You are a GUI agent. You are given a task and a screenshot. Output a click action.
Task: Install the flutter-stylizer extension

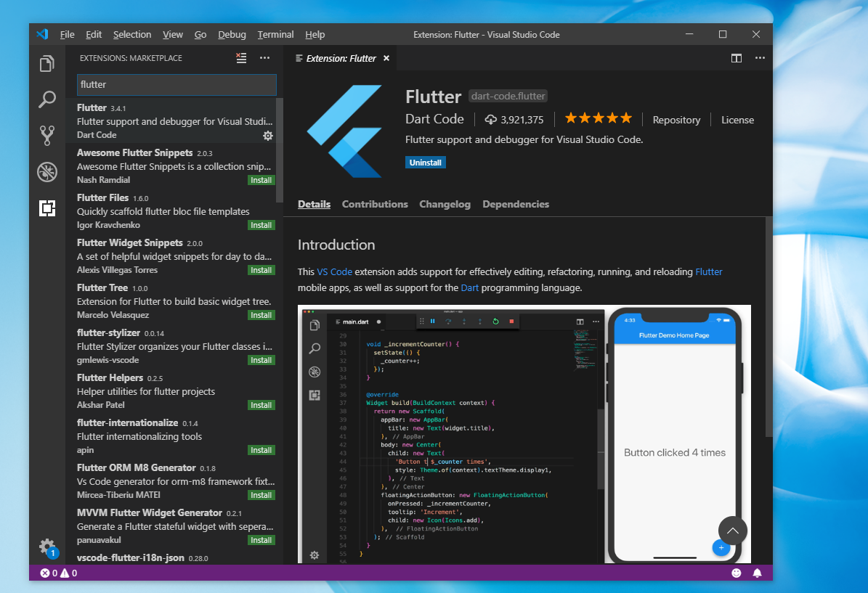click(261, 360)
